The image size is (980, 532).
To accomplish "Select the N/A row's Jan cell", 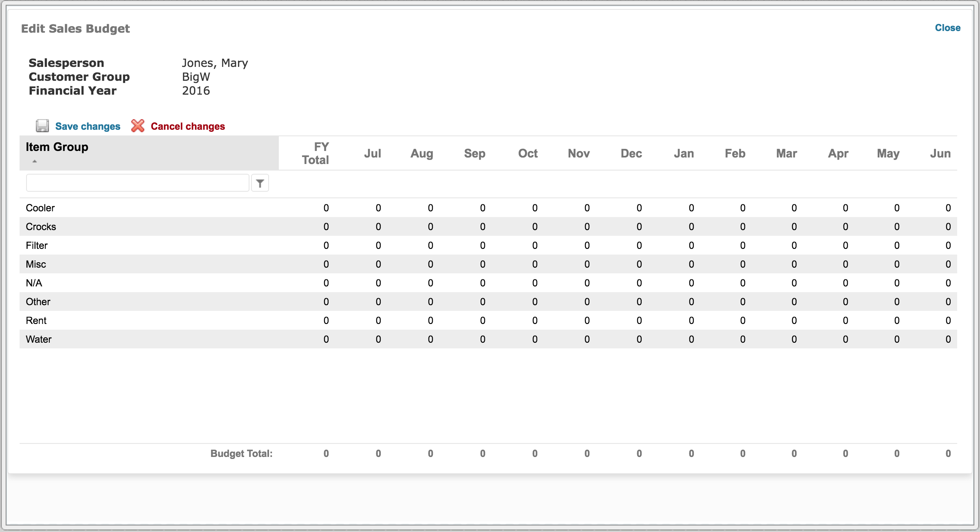I will click(691, 283).
